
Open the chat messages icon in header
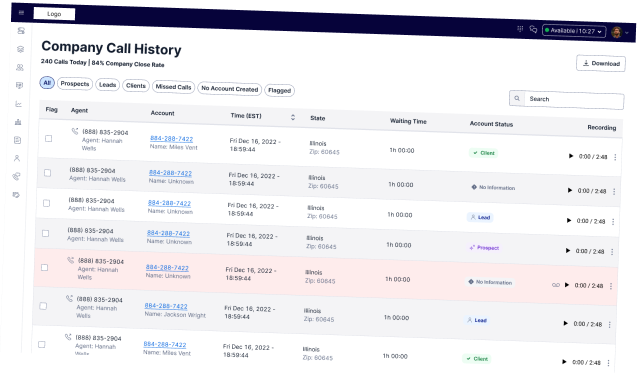point(533,29)
